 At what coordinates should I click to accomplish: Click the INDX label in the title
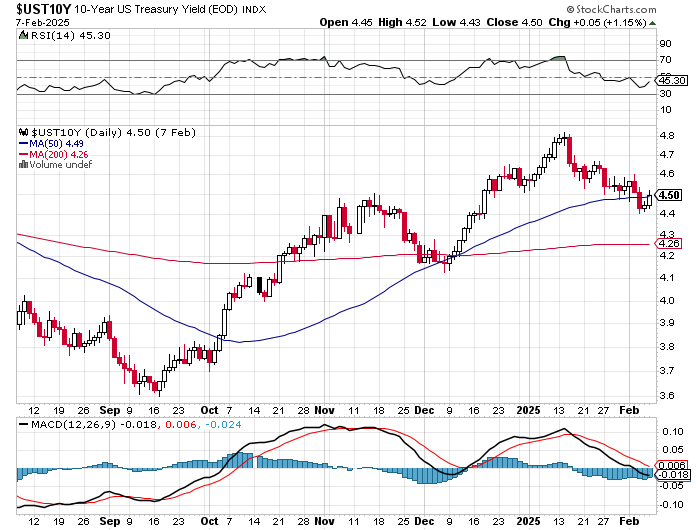coord(254,9)
